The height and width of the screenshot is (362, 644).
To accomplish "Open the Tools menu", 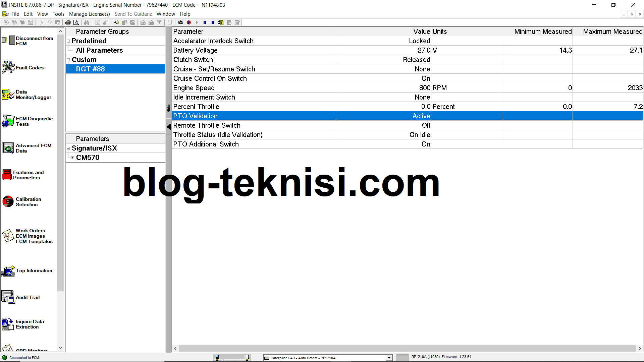I will coord(58,14).
